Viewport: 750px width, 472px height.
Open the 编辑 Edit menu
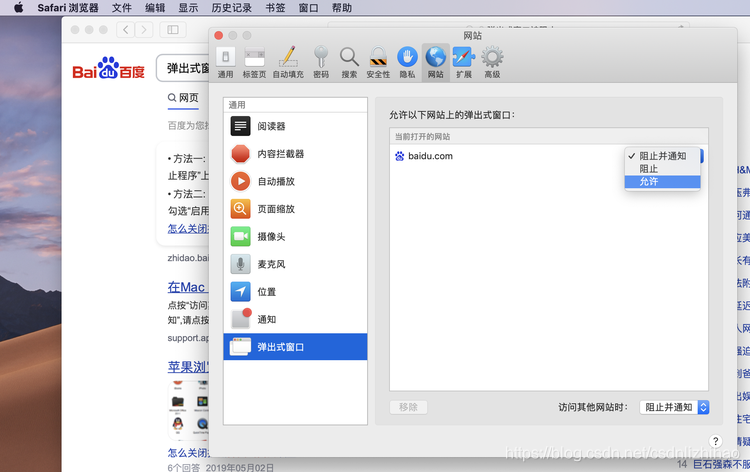(x=155, y=8)
